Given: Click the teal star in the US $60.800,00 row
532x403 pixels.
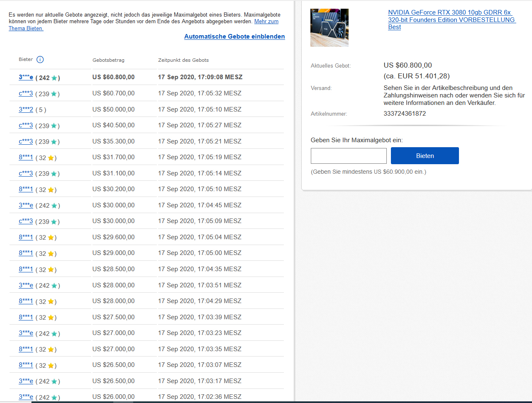Looking at the screenshot, I should [x=54, y=78].
